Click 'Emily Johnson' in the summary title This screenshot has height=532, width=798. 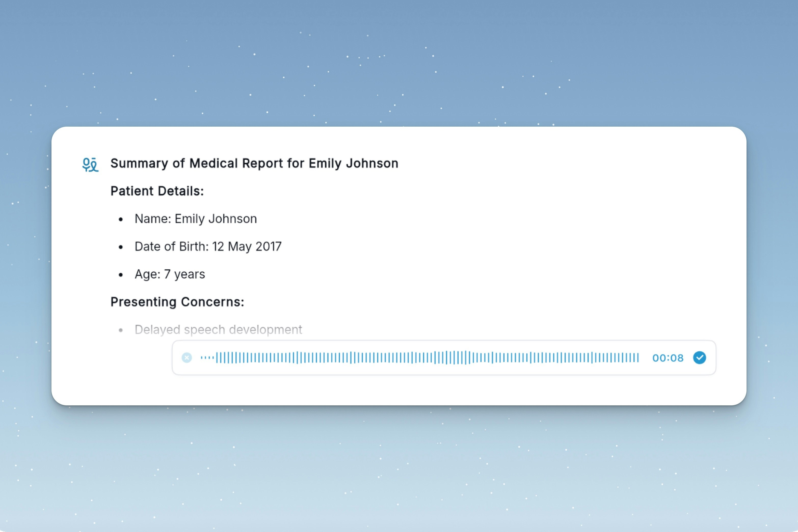(353, 163)
